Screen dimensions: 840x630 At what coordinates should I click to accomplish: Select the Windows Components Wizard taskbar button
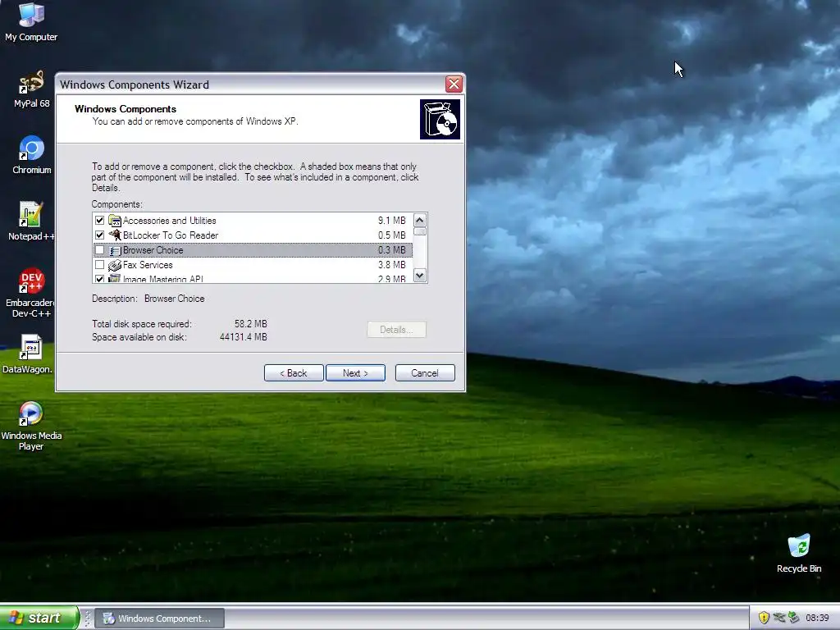[160, 619]
